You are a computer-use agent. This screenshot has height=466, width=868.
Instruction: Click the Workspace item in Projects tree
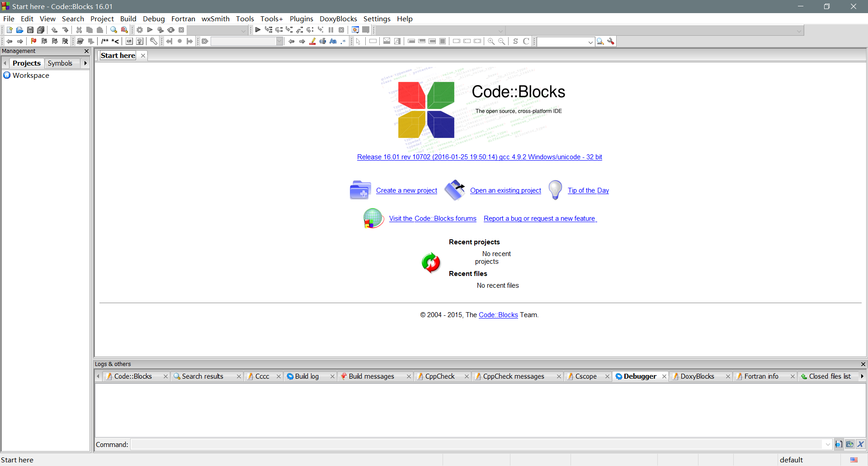point(31,76)
